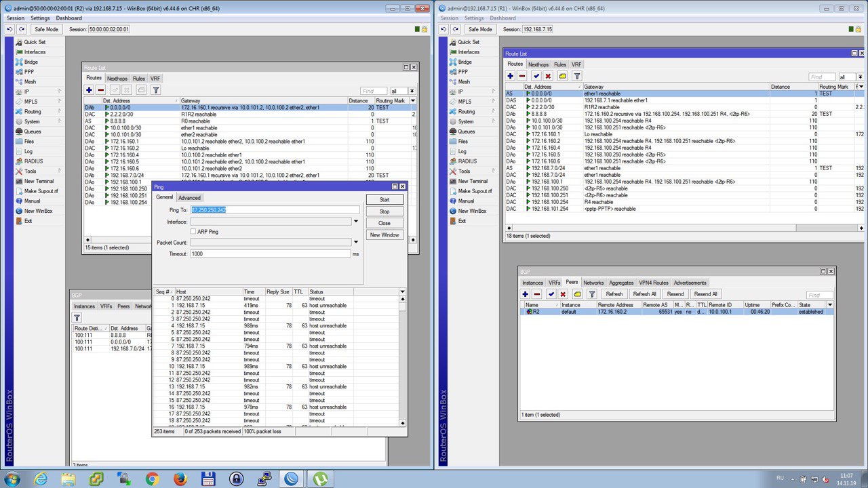The height and width of the screenshot is (488, 868).
Task: Open PPP in the right R1 WinBox sidebar
Action: [463, 72]
